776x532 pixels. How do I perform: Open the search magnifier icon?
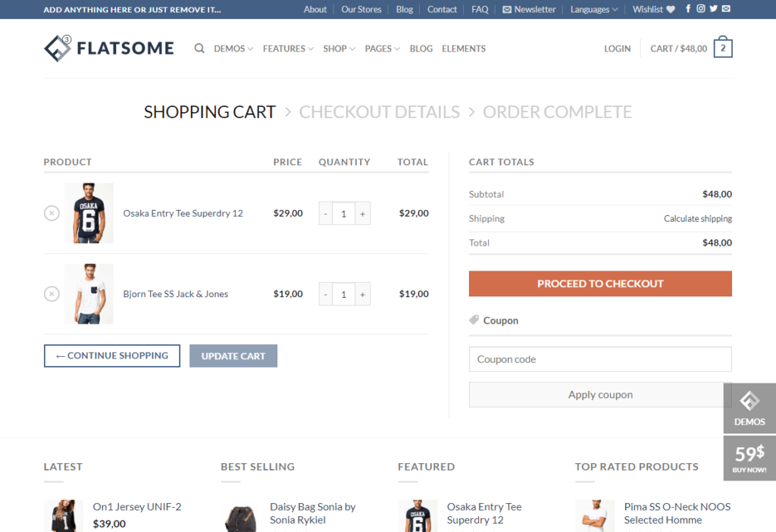(199, 49)
